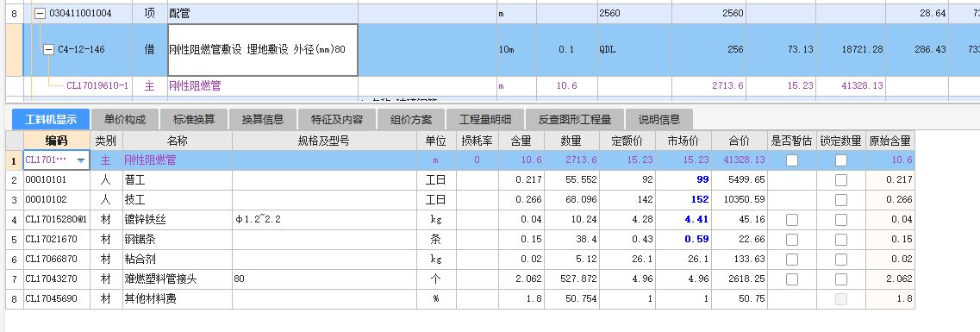
Task: Open the 特征及内容 tab
Action: pos(336,119)
